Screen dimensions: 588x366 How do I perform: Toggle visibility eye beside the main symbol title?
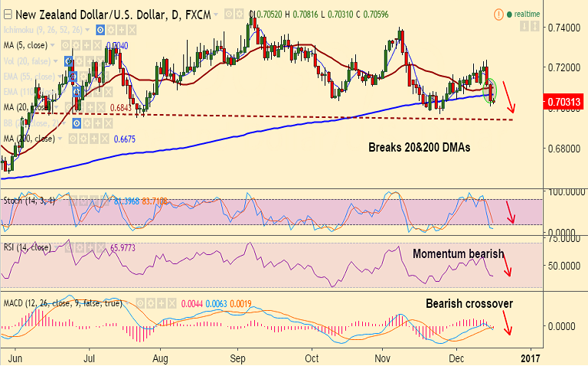click(228, 15)
